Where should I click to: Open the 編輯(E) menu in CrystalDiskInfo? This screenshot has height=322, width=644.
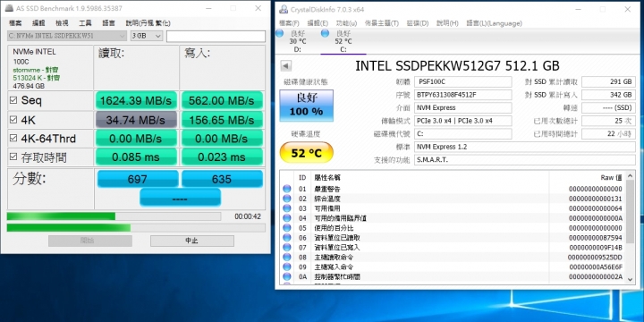click(318, 23)
